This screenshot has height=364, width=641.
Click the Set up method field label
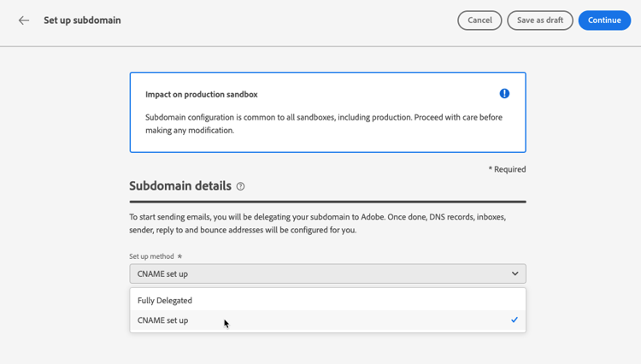coord(151,256)
